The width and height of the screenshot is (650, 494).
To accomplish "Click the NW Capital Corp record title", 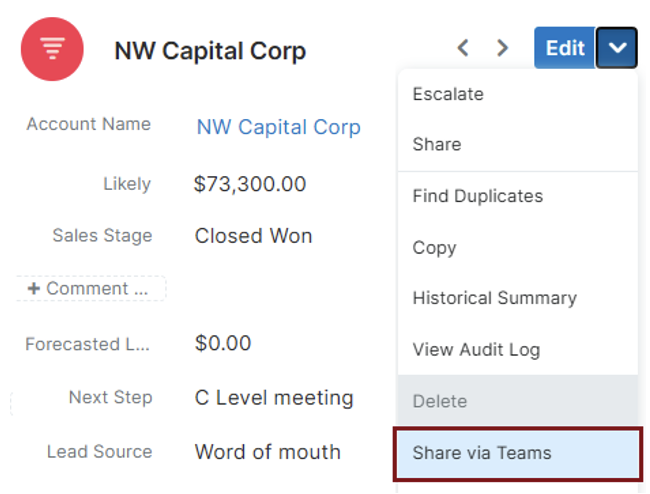I will tap(210, 50).
